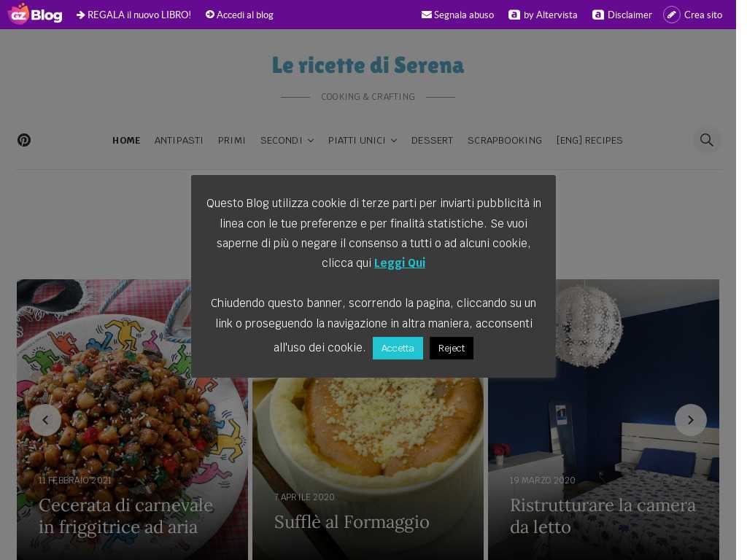Open the Antipasti menu item
747x560 pixels.
(x=179, y=141)
